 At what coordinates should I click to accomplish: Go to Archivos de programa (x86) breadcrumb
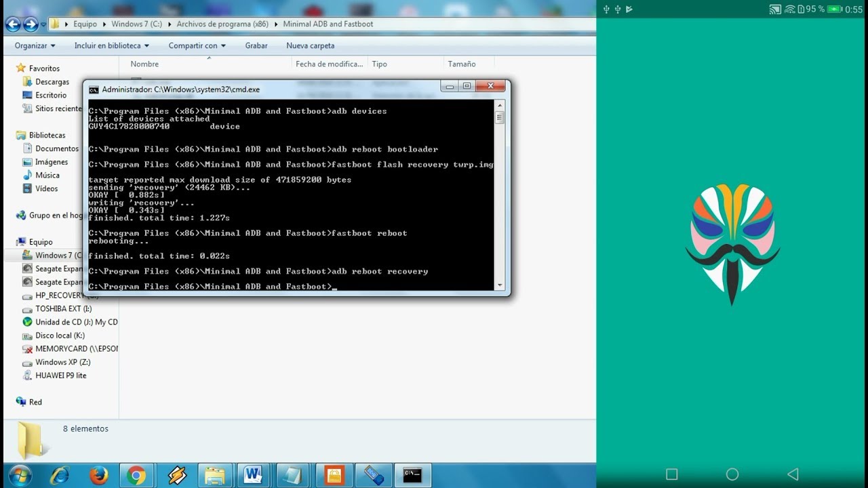[x=222, y=24]
